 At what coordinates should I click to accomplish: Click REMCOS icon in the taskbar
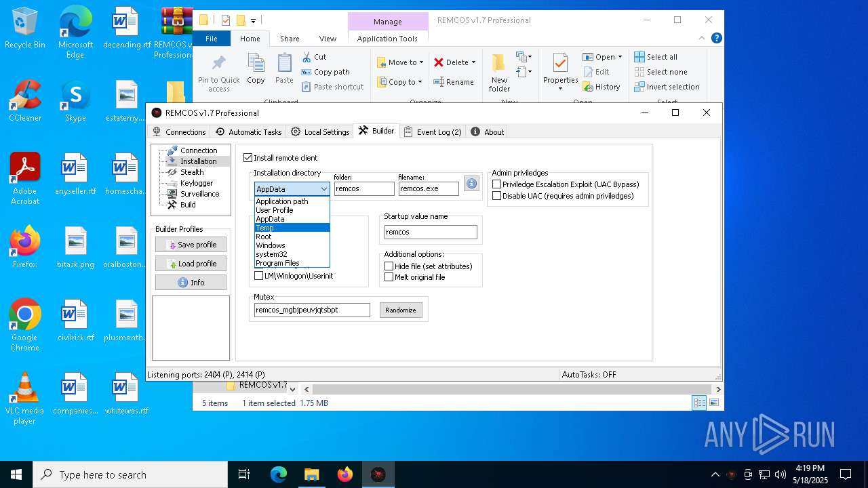(378, 474)
